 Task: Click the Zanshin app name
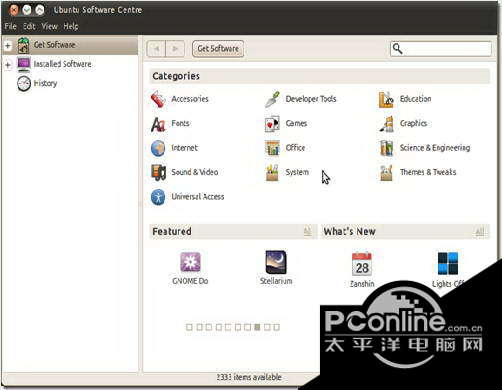(362, 284)
